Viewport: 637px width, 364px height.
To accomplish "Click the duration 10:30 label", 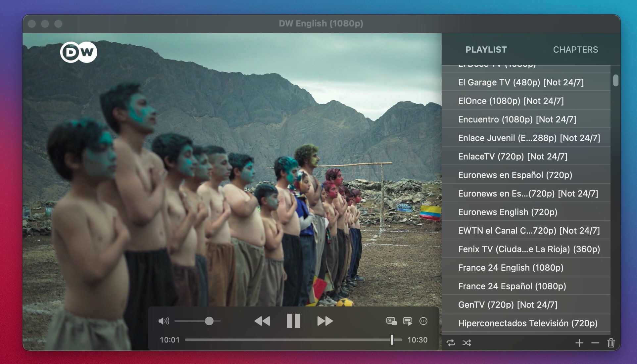I will [x=417, y=340].
